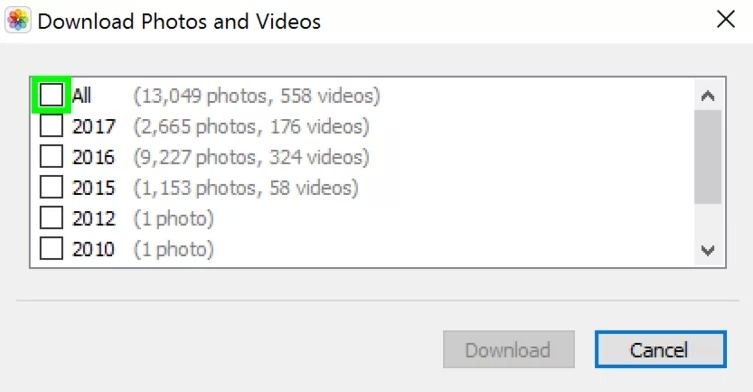Click the iCloud Photos icon in the title bar

18,21
